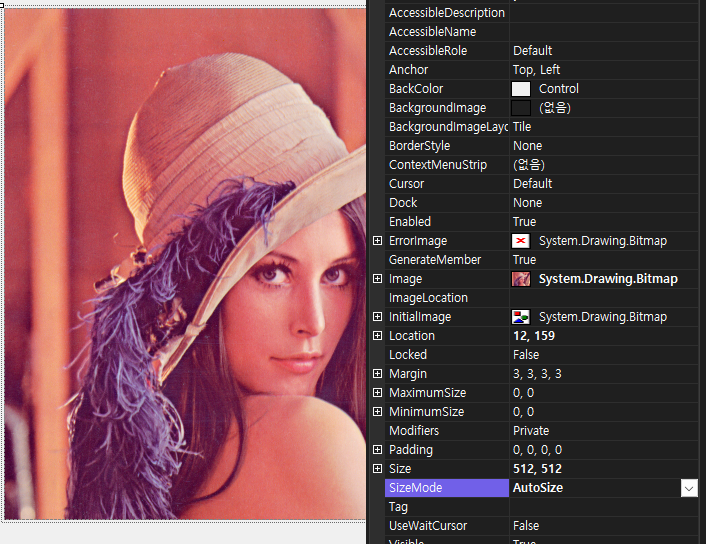Select the AccessibleDescription property row
Screen dimensions: 706x544
coord(541,13)
